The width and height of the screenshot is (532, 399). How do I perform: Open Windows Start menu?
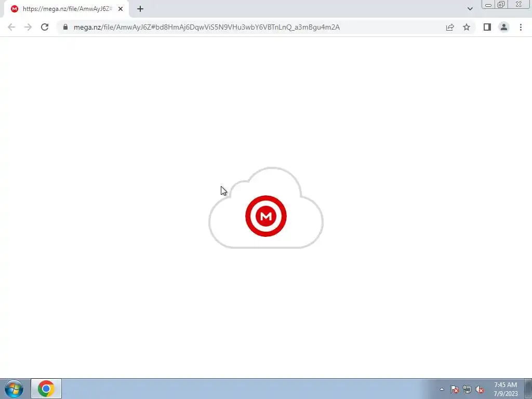(14, 389)
